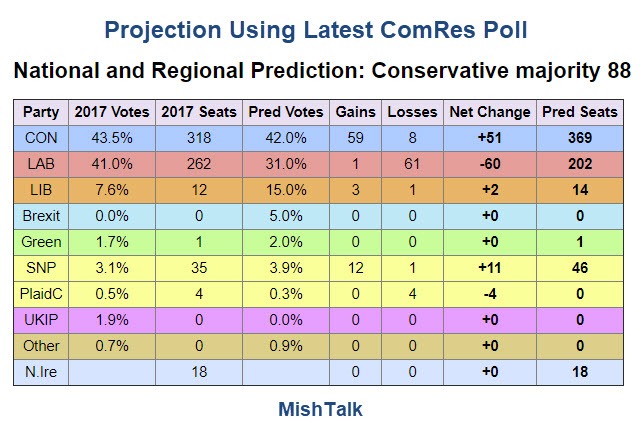Click the PlaidC party row label
This screenshot has height=438, width=643.
click(x=40, y=294)
